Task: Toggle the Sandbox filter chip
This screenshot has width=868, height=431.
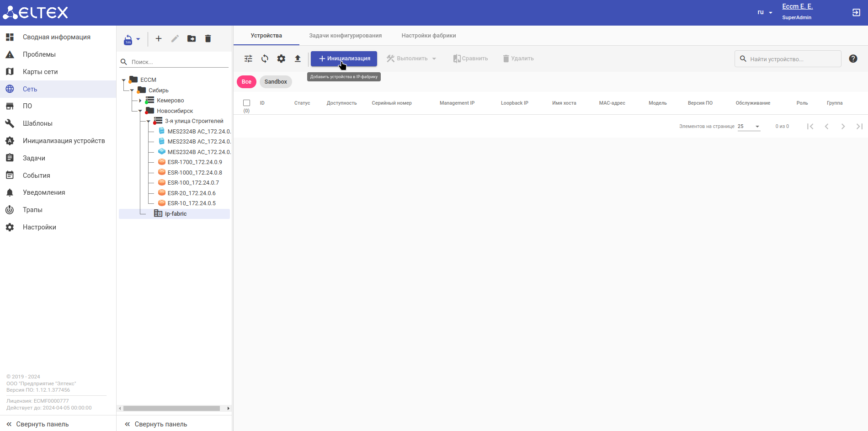Action: (276, 82)
